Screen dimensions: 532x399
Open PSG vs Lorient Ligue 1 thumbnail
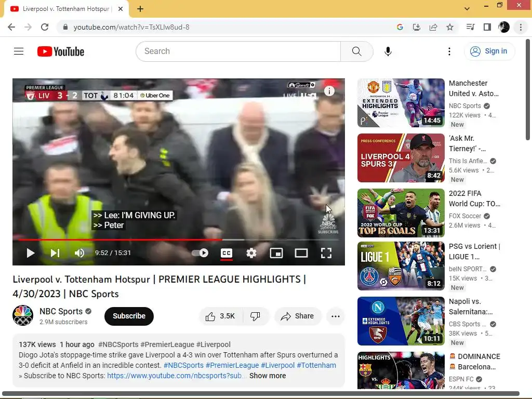tap(401, 266)
